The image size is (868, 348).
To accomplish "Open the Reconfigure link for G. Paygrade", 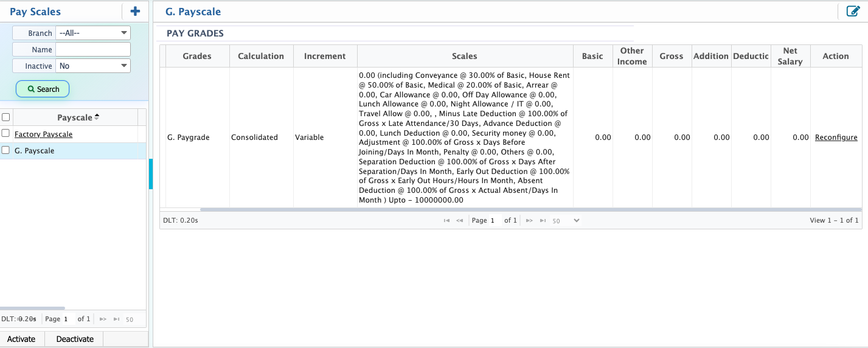I will (x=836, y=137).
